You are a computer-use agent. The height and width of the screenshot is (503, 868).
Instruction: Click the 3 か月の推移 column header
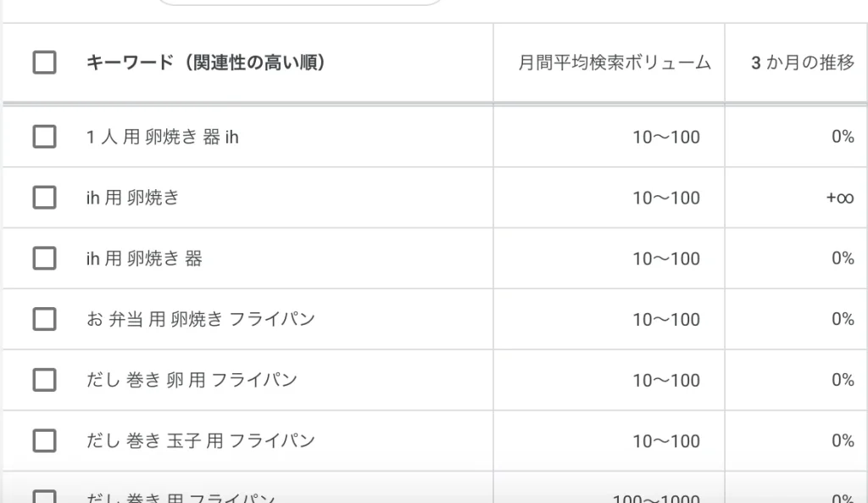click(x=802, y=64)
